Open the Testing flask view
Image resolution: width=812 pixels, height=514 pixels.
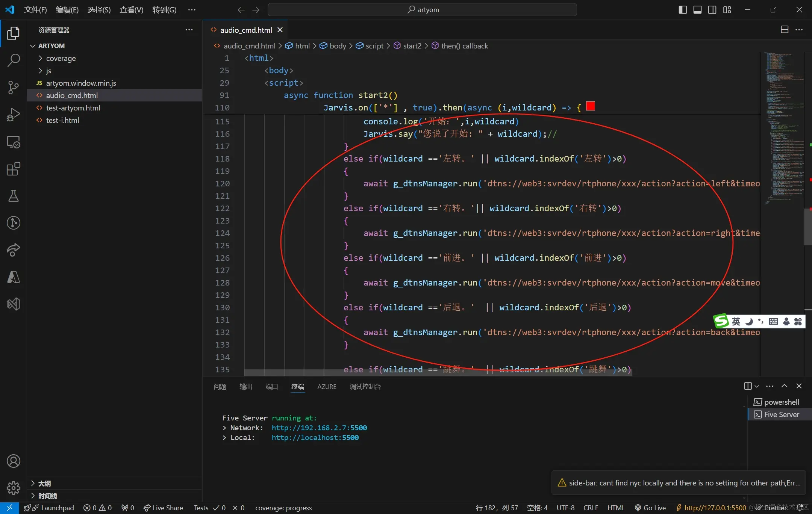pos(14,196)
